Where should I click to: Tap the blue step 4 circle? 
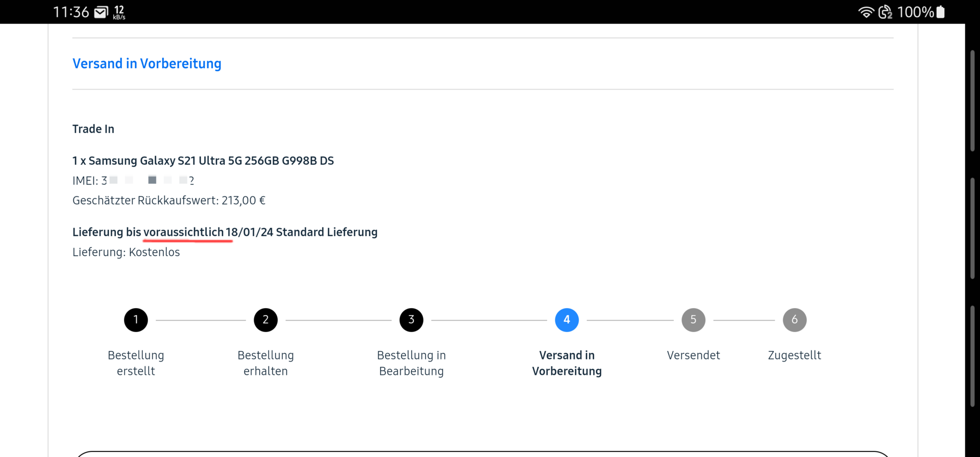coord(567,320)
